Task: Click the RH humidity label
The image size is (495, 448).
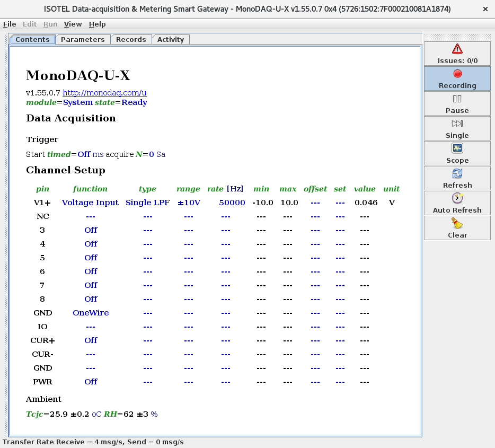Action: [110, 414]
